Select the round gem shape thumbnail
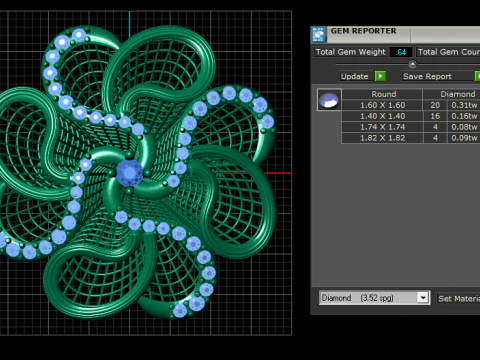The height and width of the screenshot is (360, 480). [329, 100]
